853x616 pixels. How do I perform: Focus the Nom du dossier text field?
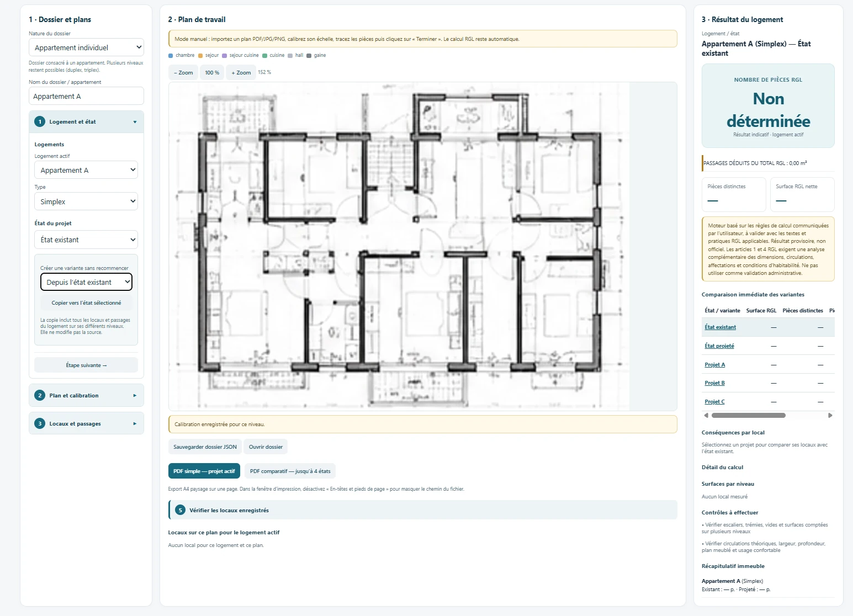click(86, 96)
